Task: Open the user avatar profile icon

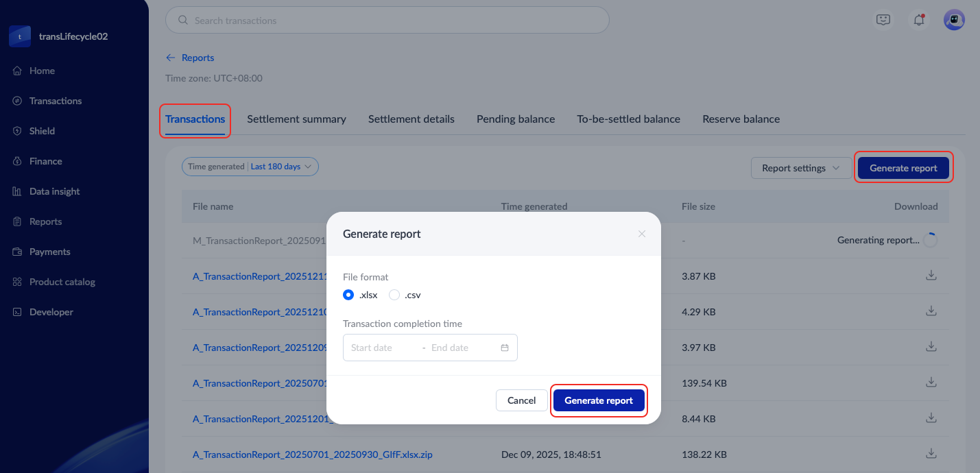Action: point(954,21)
